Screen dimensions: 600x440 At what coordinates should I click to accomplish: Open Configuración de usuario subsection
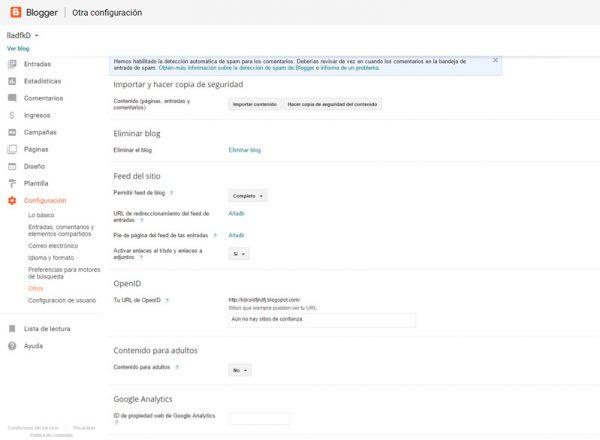pyautogui.click(x=62, y=300)
